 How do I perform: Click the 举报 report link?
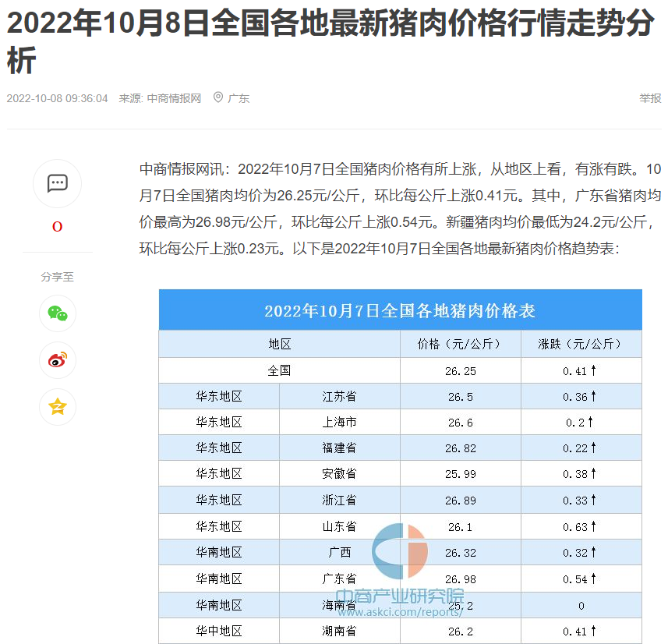pyautogui.click(x=649, y=98)
